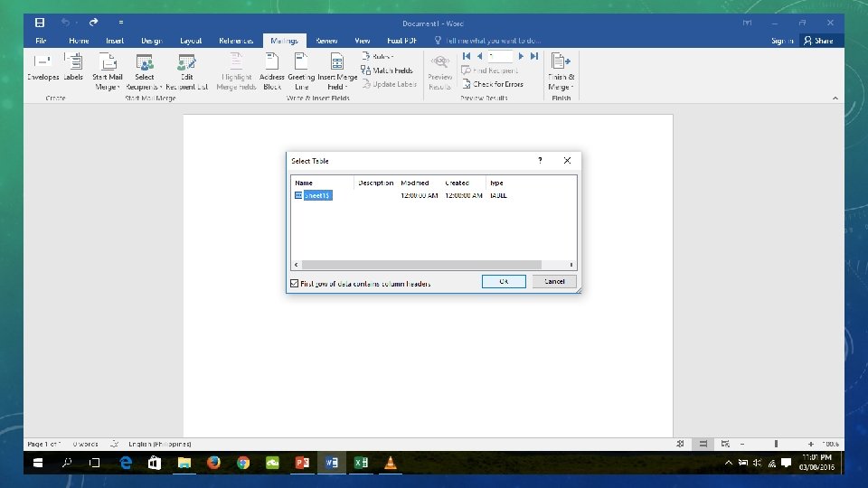868x488 pixels.
Task: Close the Select Table dialog
Action: [567, 161]
